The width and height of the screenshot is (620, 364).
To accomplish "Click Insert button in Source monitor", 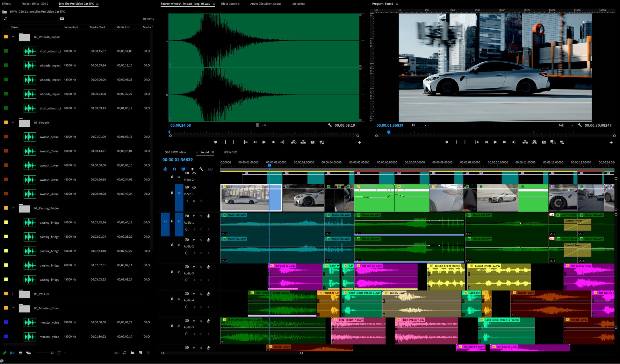I will [294, 142].
